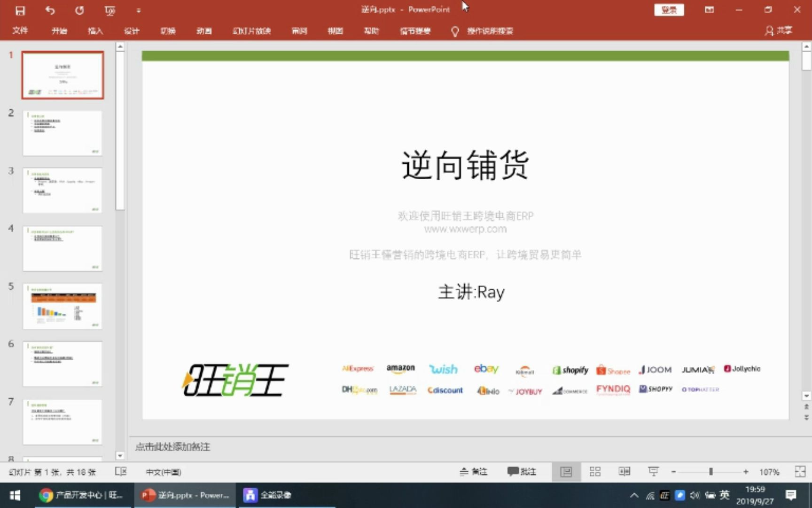Switch input method via 英 tray toggle

pyautogui.click(x=724, y=495)
